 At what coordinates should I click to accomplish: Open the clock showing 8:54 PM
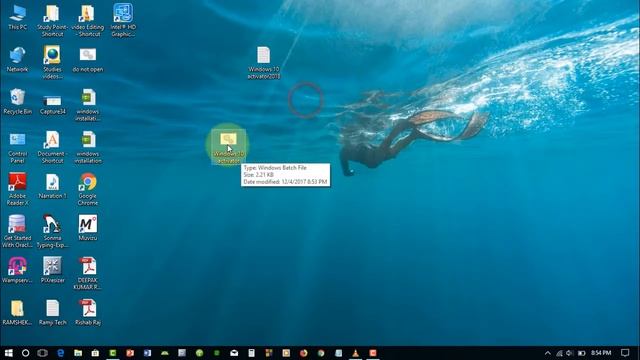tap(601, 353)
